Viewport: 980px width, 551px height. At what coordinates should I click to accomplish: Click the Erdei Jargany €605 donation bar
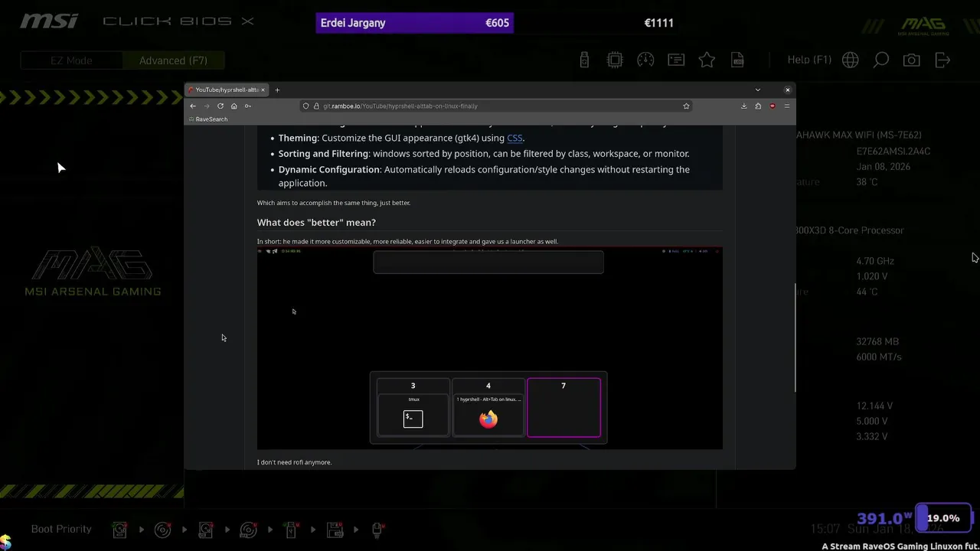click(x=414, y=23)
